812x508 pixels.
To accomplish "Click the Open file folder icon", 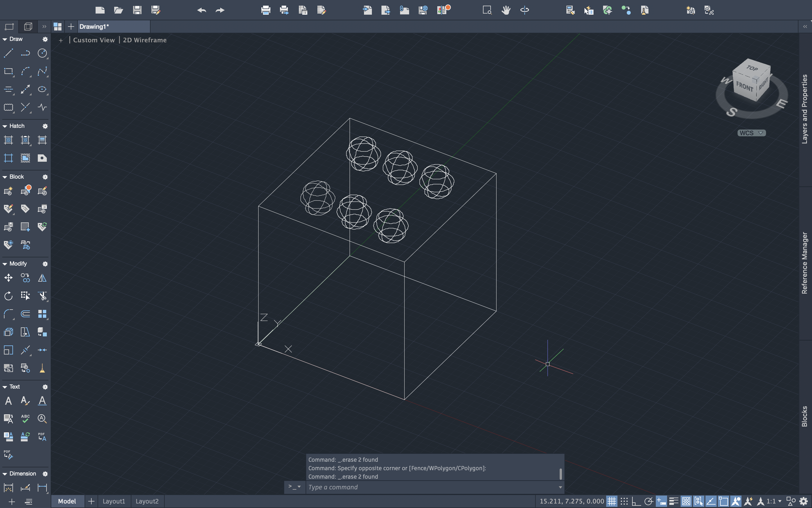I will (118, 10).
